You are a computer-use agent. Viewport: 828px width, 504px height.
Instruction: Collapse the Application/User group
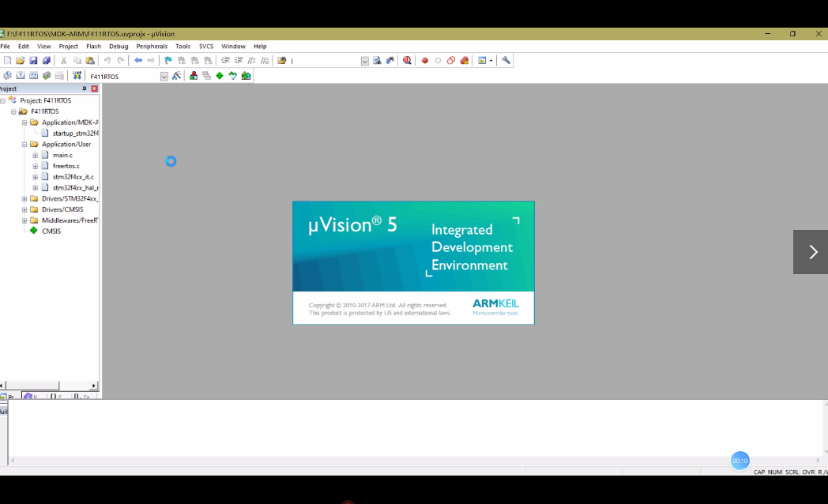(x=24, y=144)
